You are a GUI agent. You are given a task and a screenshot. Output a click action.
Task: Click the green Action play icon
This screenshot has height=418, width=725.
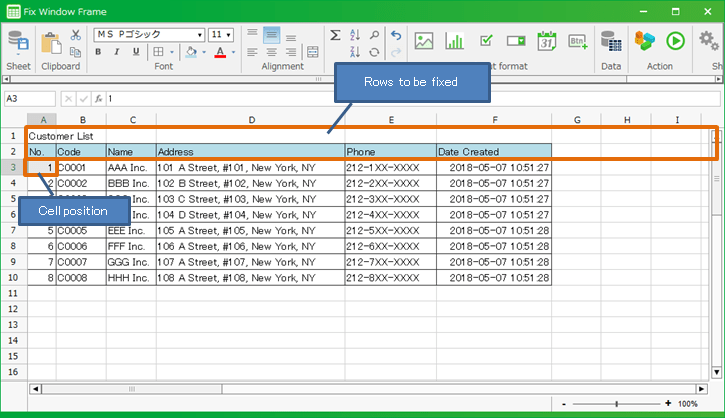click(676, 41)
